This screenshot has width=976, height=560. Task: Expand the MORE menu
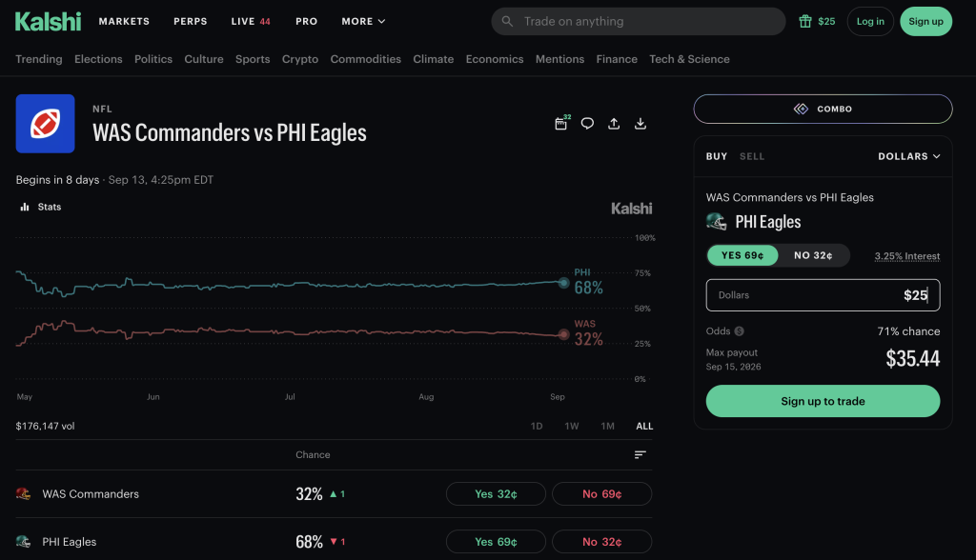pos(363,21)
